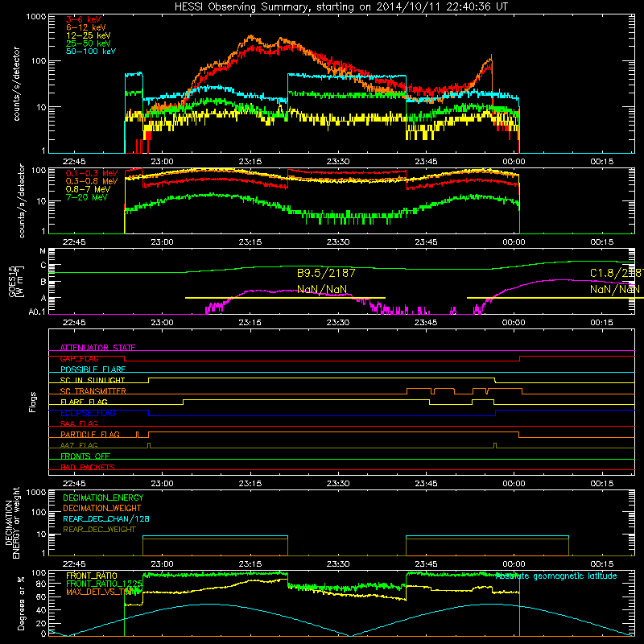Select the yellow 12-25 keV legend label
This screenshot has height=644, width=644.
pyautogui.click(x=89, y=35)
